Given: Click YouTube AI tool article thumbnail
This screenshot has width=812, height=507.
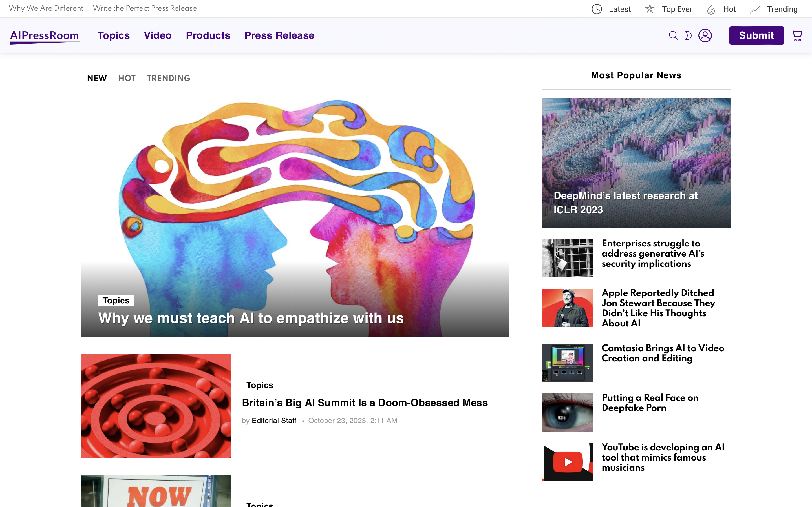Looking at the screenshot, I should point(567,462).
